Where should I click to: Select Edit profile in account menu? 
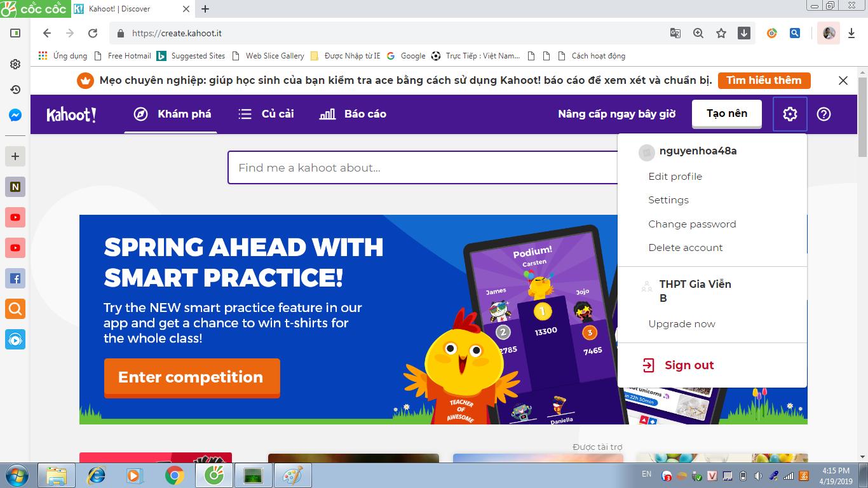(675, 176)
